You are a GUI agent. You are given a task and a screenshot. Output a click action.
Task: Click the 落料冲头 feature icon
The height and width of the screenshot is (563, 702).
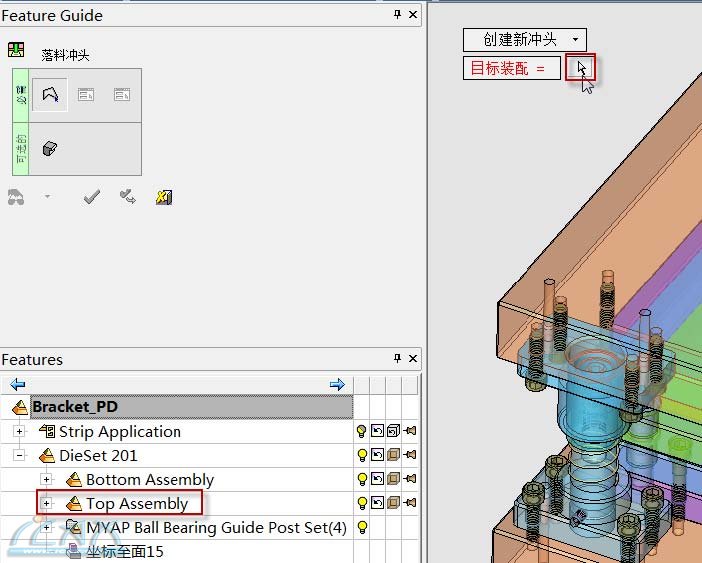pyautogui.click(x=16, y=50)
